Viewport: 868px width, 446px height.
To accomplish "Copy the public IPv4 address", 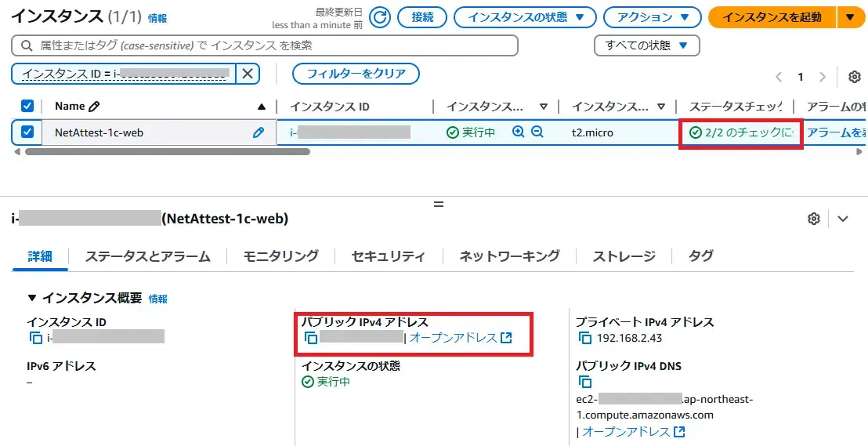I will coord(311,338).
